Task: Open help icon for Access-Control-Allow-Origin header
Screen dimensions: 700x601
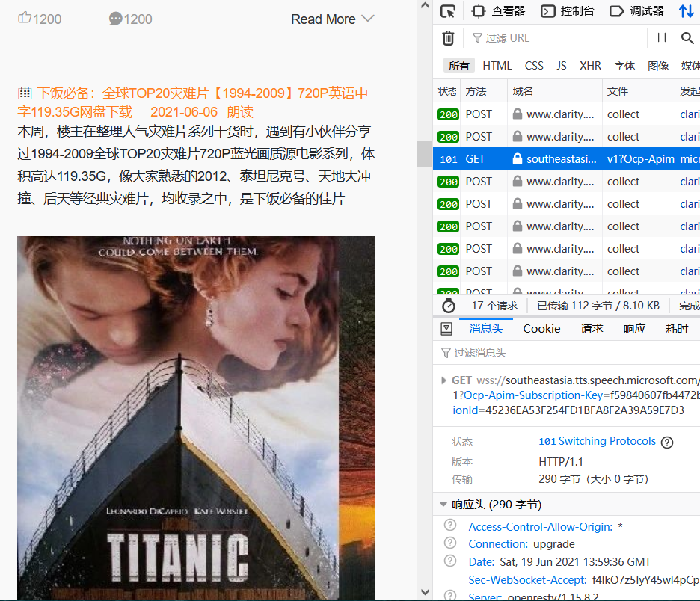Action: (x=450, y=526)
